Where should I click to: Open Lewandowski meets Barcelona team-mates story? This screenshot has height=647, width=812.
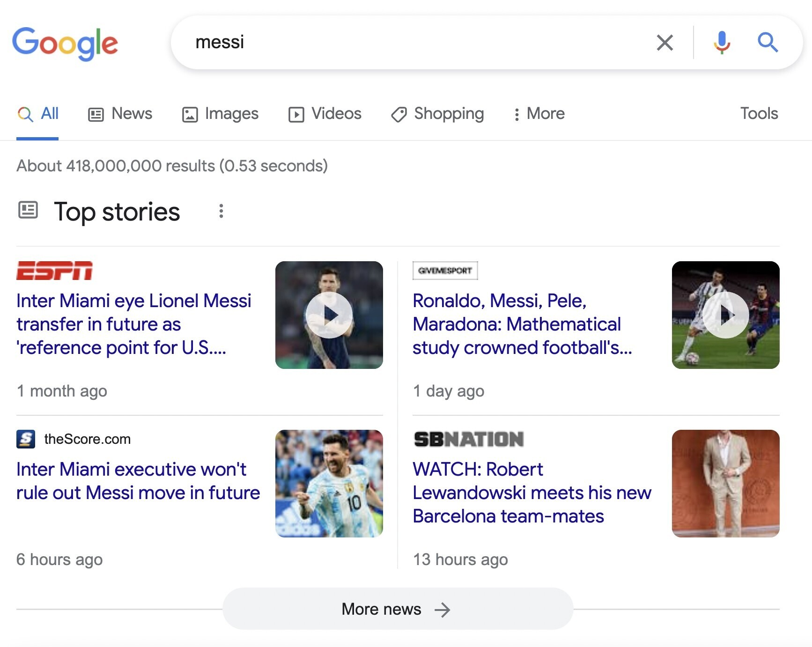pyautogui.click(x=531, y=493)
